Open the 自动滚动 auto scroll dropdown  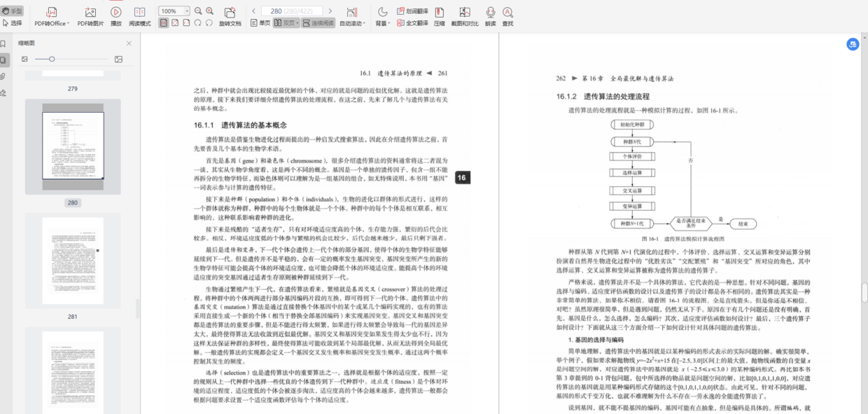click(352, 17)
